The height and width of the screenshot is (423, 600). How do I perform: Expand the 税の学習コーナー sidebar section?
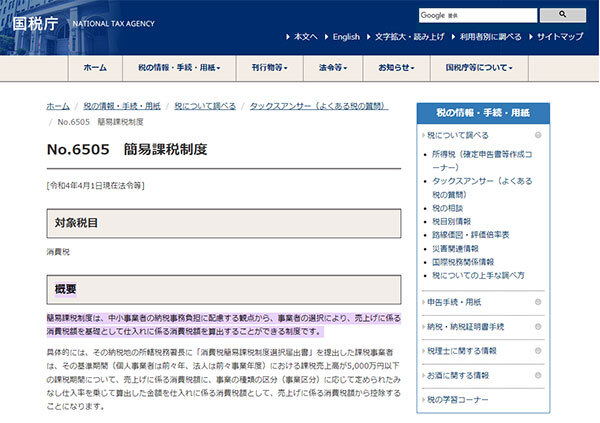click(x=538, y=400)
